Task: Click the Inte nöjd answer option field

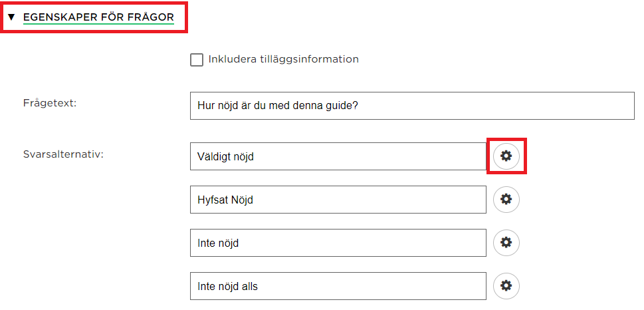Action: pos(338,243)
